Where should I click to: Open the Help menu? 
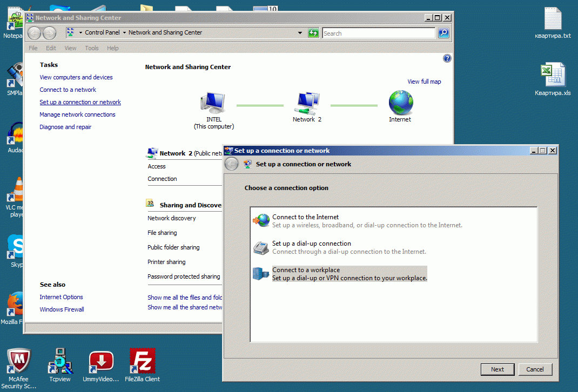tap(113, 48)
